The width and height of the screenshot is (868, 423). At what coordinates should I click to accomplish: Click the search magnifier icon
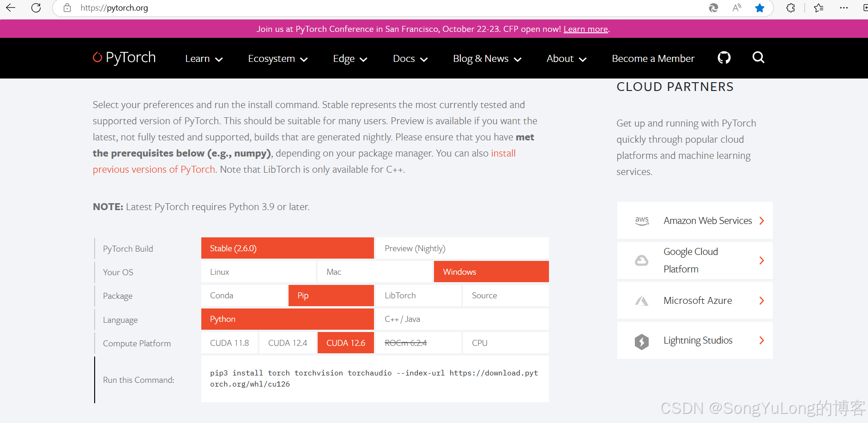click(758, 58)
